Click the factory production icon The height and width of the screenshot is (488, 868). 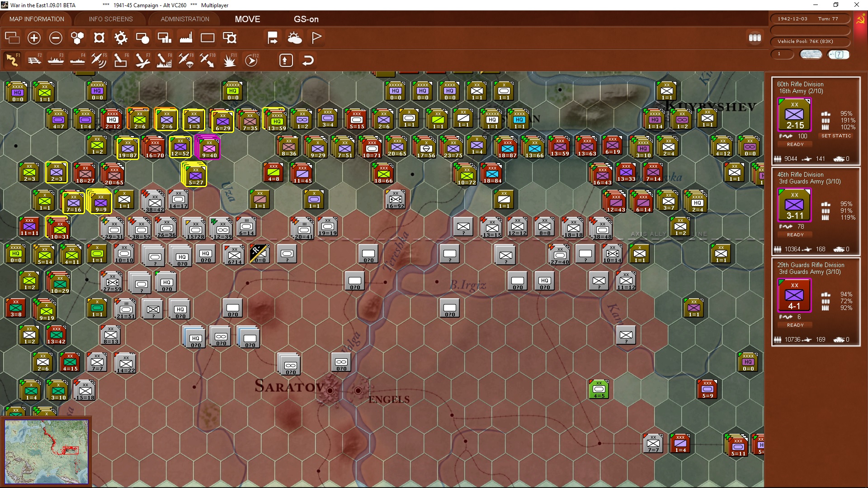186,38
